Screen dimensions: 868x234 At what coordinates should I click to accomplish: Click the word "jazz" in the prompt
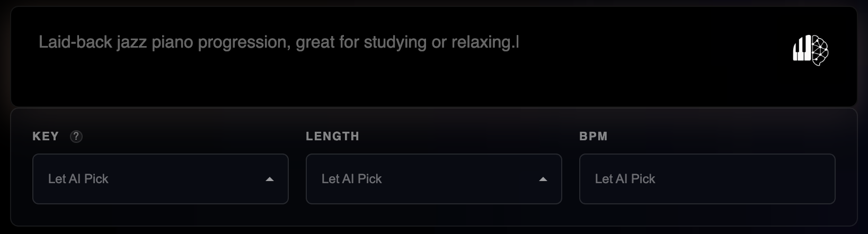[x=131, y=42]
